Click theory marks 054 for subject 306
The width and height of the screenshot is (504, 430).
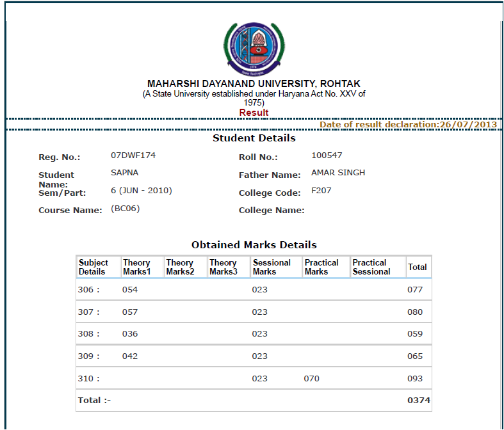pyautogui.click(x=130, y=290)
